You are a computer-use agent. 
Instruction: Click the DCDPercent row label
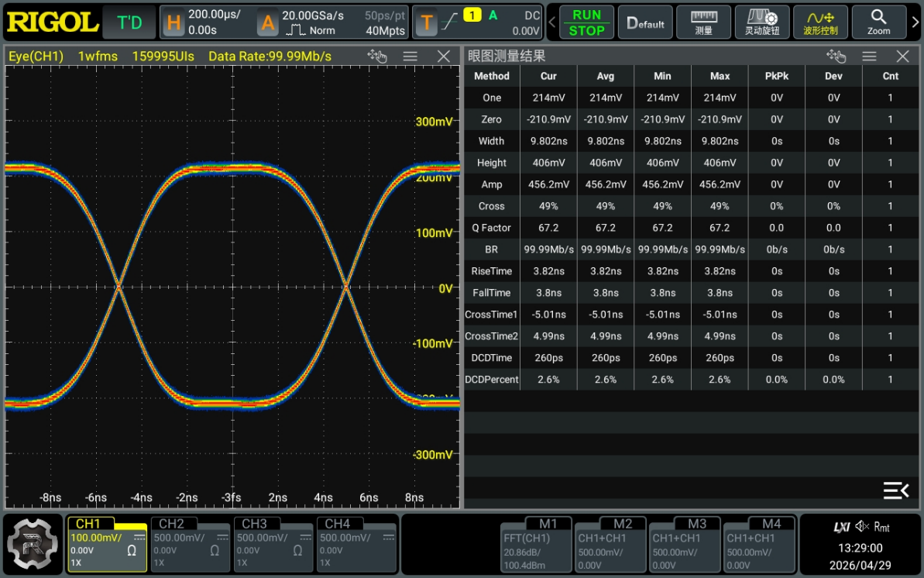coord(492,379)
